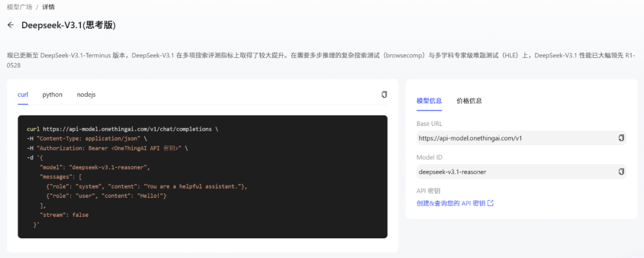The height and width of the screenshot is (258, 644).
Task: Click the Base URL label
Action: click(429, 124)
